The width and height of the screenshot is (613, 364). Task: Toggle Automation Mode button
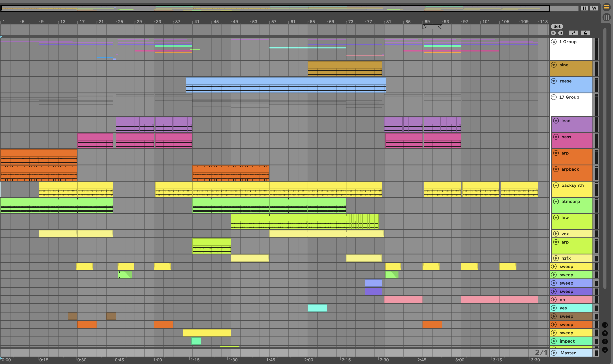tap(573, 33)
